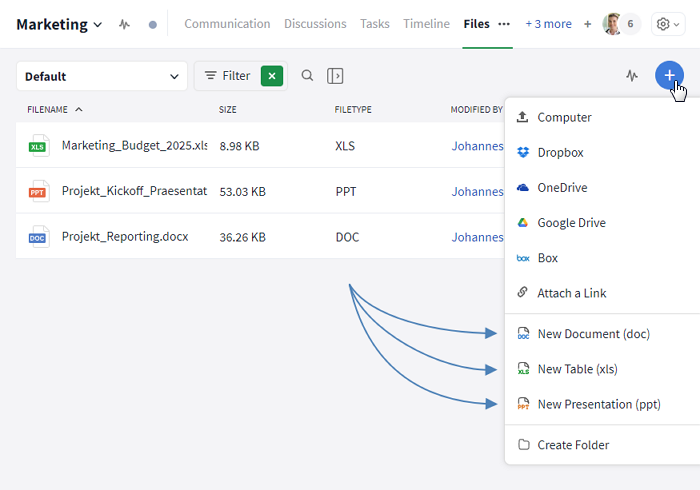The image size is (700, 490).
Task: Toggle the side panel layout icon
Action: point(335,76)
